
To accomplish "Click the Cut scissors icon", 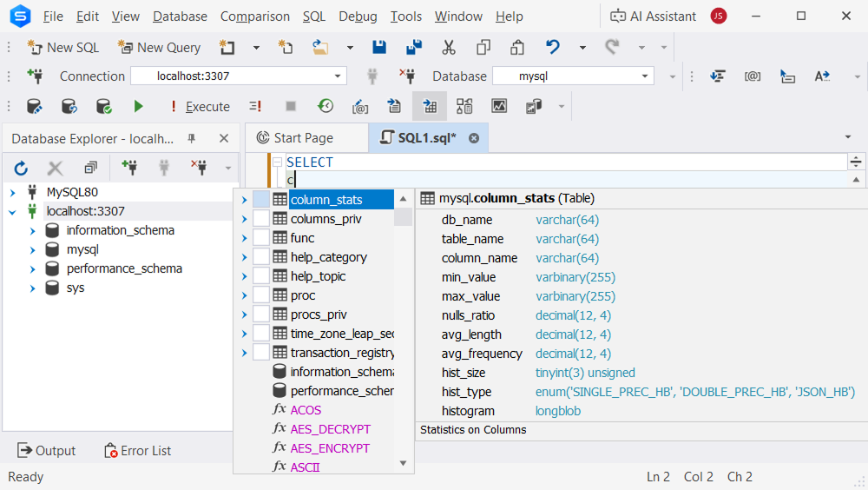I will 449,47.
